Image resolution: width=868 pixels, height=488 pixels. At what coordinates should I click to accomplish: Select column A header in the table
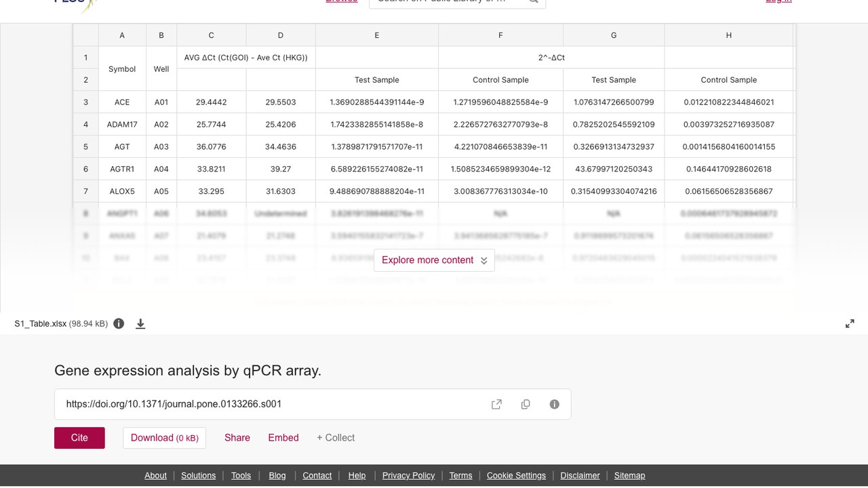[x=122, y=35]
